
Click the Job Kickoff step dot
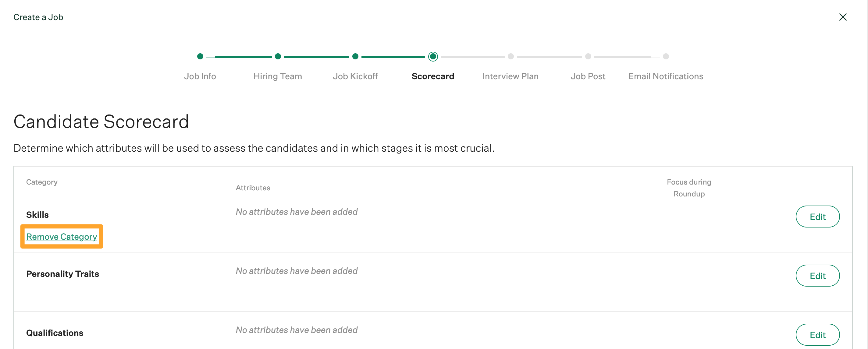coord(355,57)
